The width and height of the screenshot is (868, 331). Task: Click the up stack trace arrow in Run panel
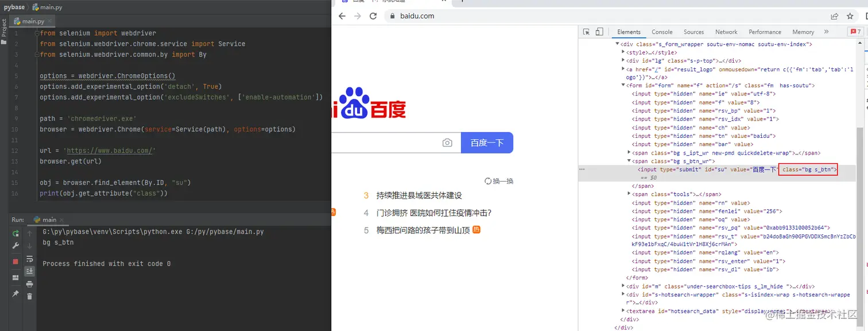tap(29, 233)
